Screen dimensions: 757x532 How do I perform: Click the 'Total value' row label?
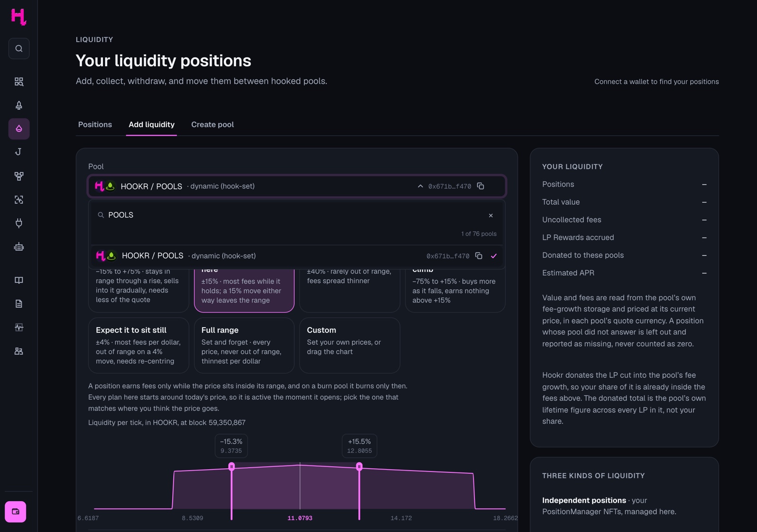pyautogui.click(x=561, y=202)
